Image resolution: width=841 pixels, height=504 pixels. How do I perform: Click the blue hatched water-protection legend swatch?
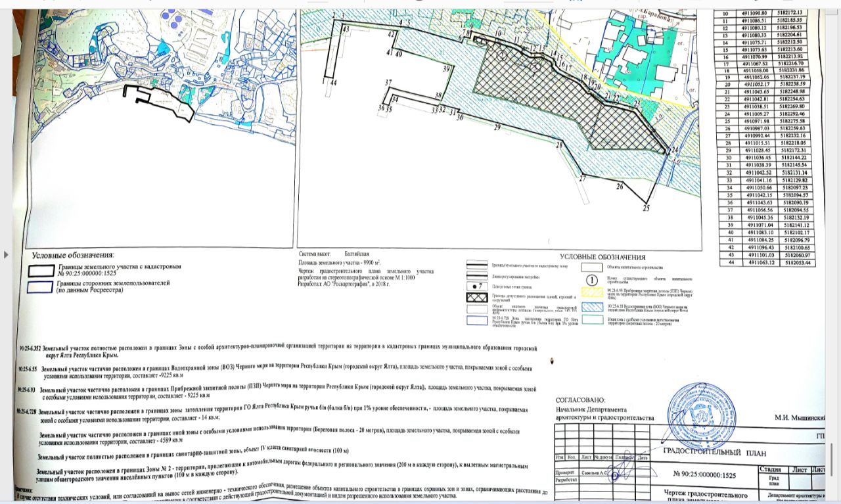pyautogui.click(x=594, y=308)
